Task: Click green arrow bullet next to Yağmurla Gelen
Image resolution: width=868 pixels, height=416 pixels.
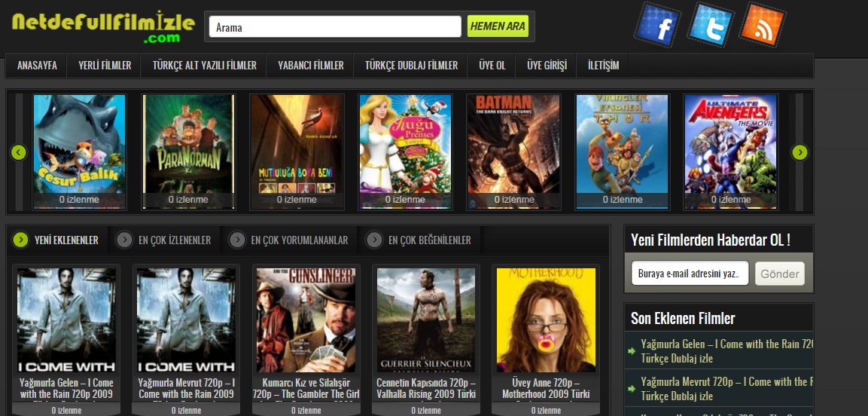Action: [632, 351]
